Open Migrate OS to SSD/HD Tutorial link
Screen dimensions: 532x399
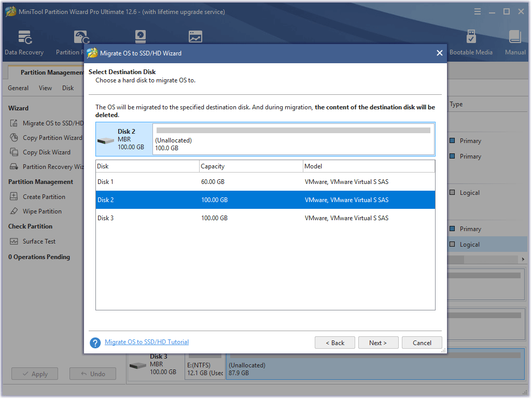click(147, 342)
